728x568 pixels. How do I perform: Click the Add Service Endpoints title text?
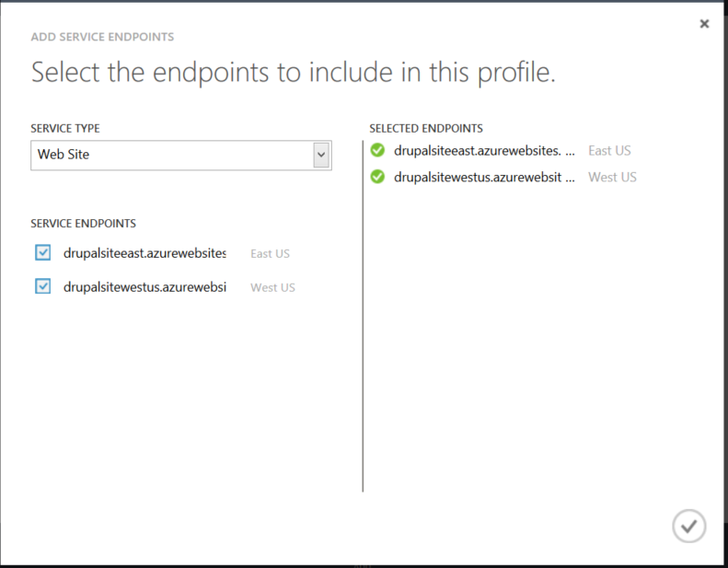[102, 38]
